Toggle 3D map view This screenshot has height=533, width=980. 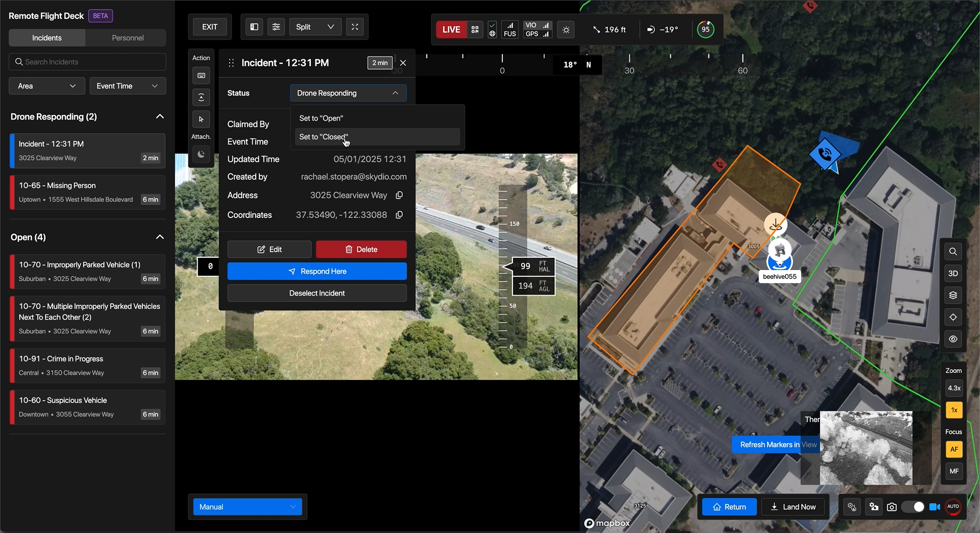[x=953, y=274]
